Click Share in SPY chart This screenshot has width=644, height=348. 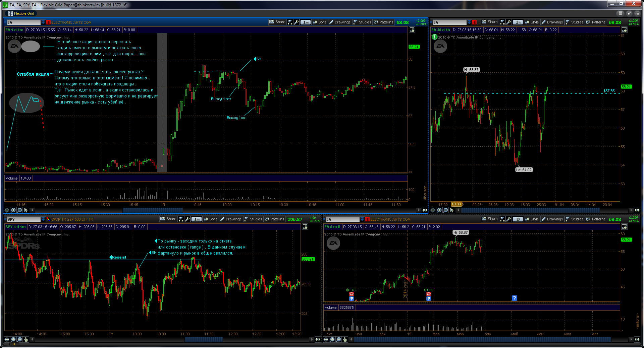point(168,219)
